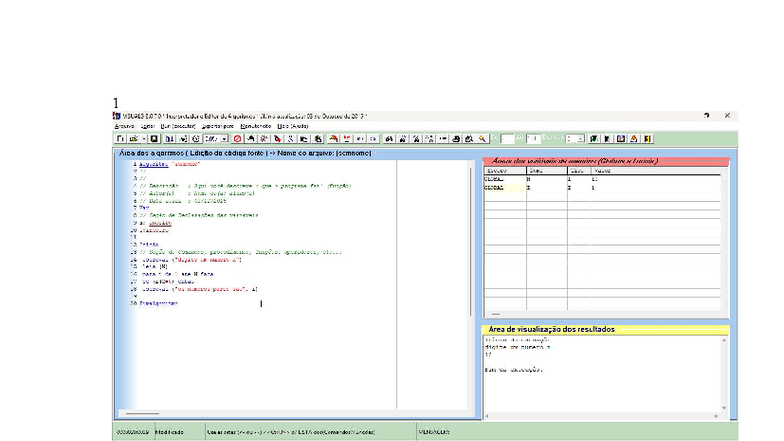Screen dimensions: 784x441
Task: Click the New file toolbar icon
Action: tap(120, 138)
